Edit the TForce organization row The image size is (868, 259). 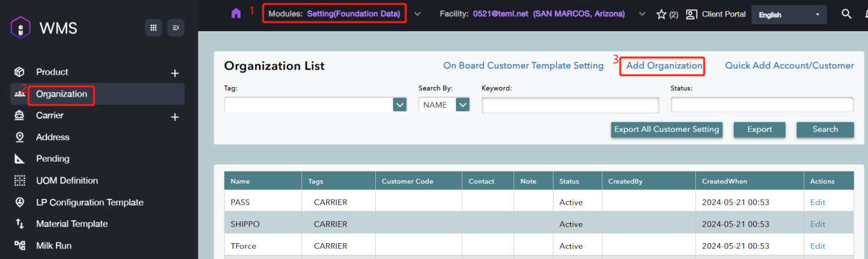click(818, 246)
